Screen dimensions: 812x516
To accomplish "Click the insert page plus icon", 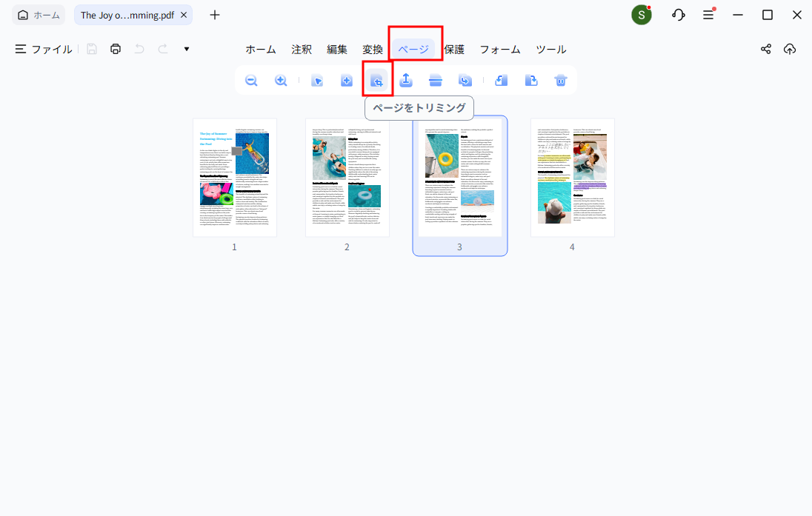I will 347,81.
